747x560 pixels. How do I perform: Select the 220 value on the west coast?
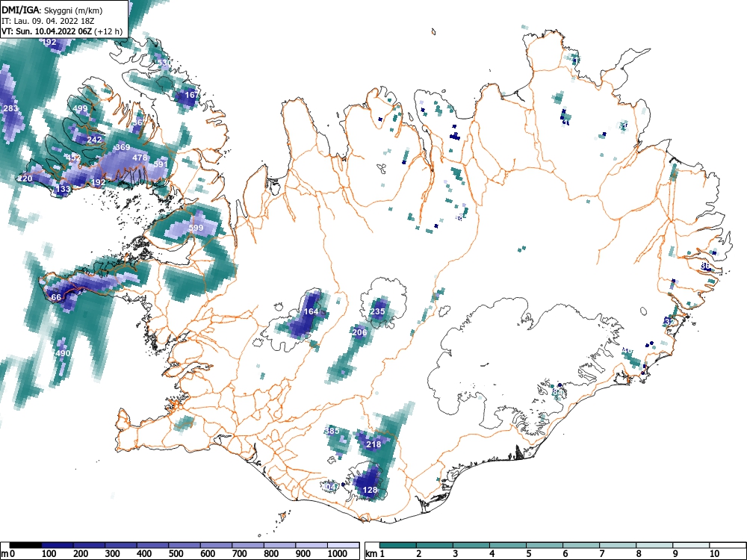25,178
